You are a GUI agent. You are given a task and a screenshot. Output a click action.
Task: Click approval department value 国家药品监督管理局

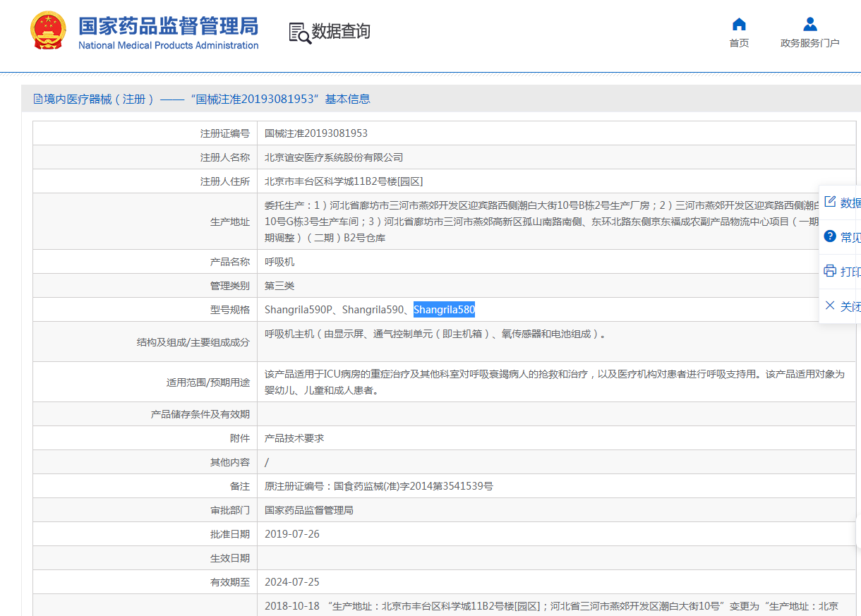[x=309, y=510]
